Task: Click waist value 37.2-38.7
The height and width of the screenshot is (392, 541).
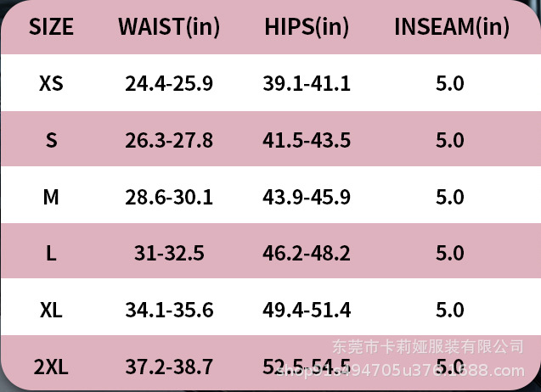Action: (169, 367)
